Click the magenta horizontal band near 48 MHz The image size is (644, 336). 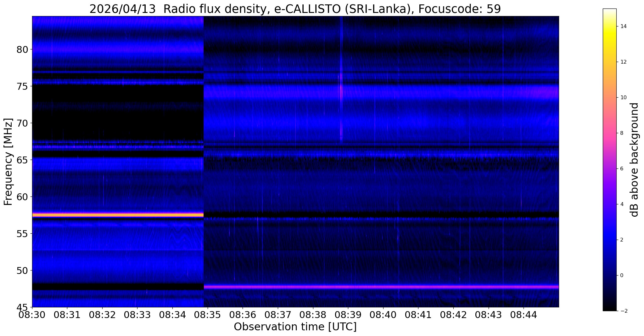381,287
